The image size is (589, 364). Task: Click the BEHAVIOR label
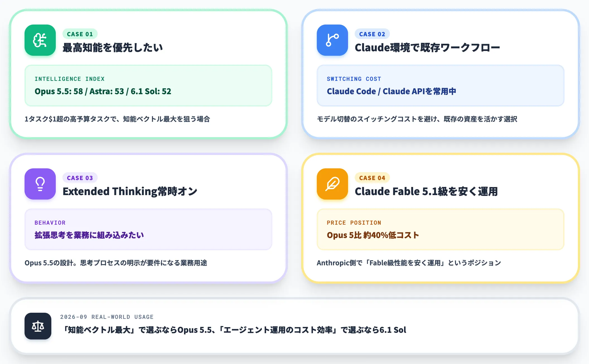coord(50,223)
